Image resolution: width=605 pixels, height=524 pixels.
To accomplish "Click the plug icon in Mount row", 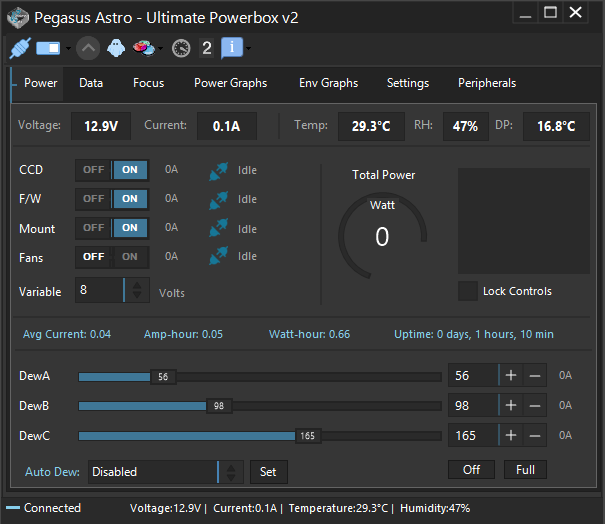I will (218, 228).
